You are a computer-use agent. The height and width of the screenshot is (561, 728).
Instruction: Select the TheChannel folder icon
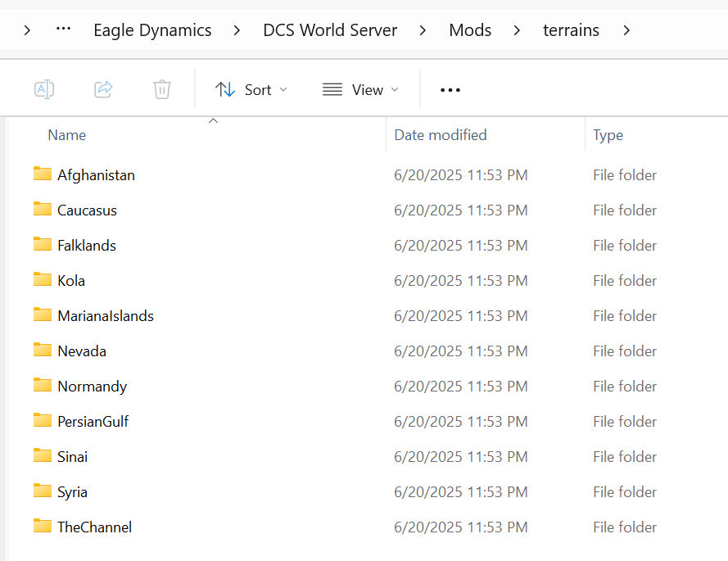43,526
